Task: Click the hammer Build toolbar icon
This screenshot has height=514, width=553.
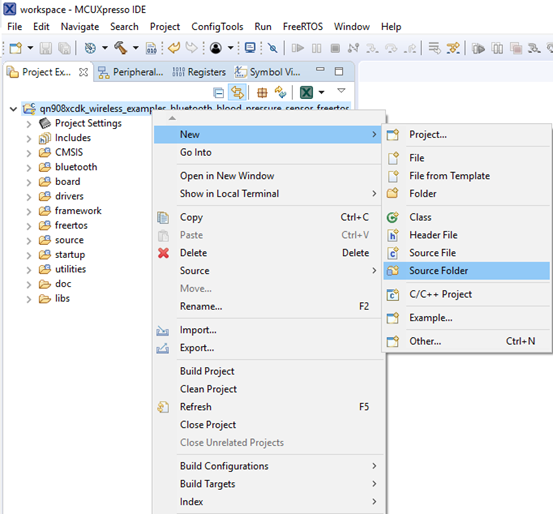Action: point(121,48)
